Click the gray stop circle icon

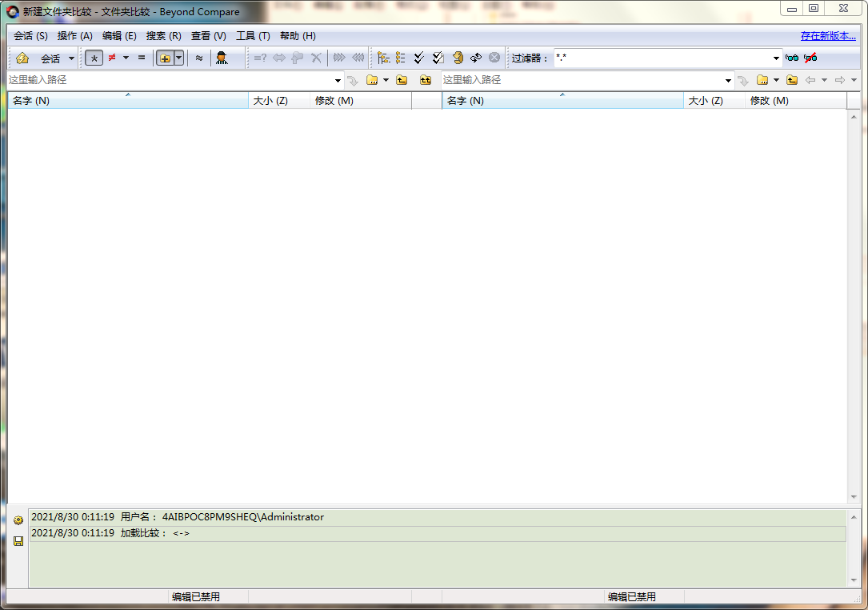pyautogui.click(x=494, y=58)
